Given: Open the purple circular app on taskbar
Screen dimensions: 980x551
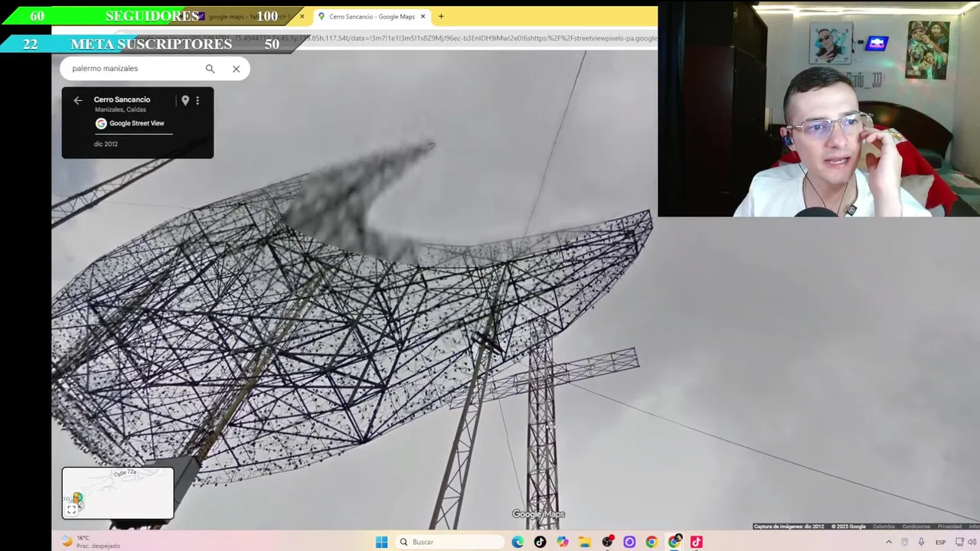Looking at the screenshot, I should click(x=629, y=542).
